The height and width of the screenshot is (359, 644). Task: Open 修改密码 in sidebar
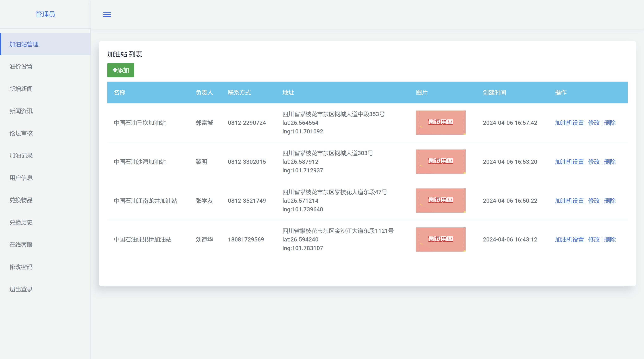pos(45,267)
